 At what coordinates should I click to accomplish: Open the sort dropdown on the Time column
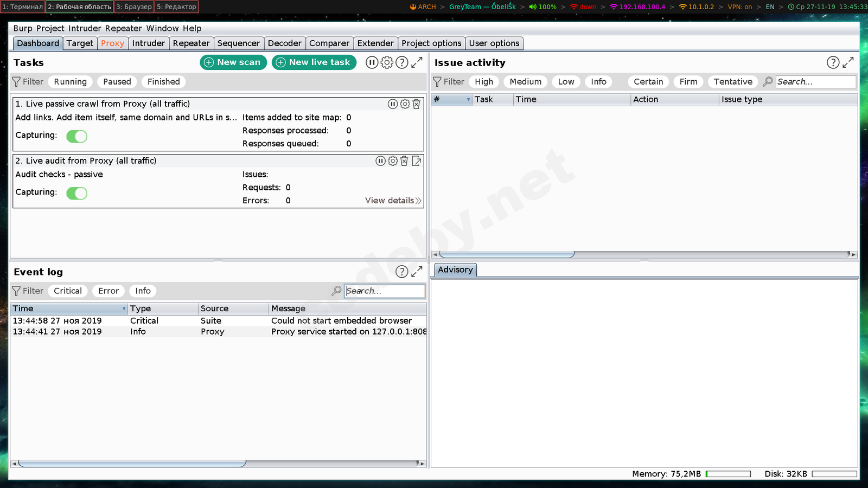coord(124,308)
